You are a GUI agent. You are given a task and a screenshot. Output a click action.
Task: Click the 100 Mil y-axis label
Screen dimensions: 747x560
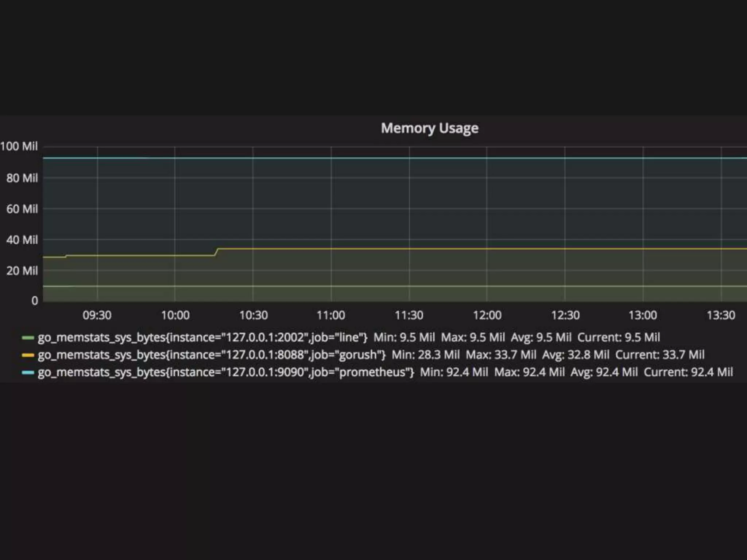coord(19,147)
